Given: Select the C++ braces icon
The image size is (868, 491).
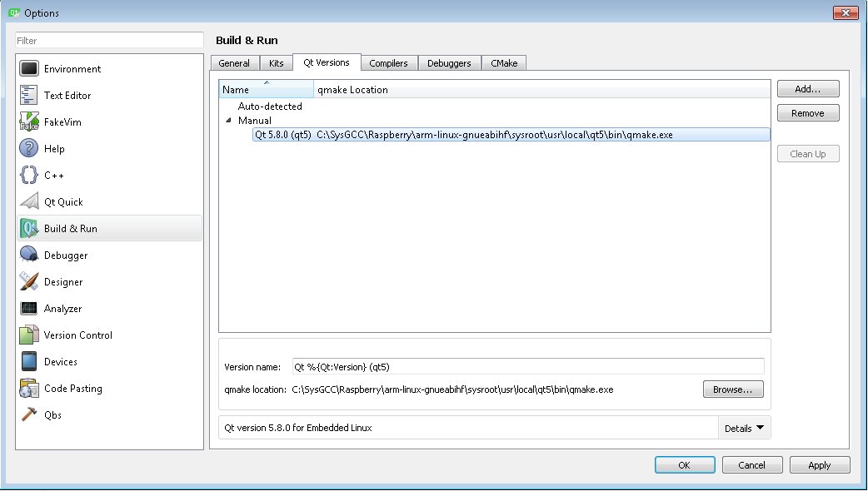Looking at the screenshot, I should (29, 175).
